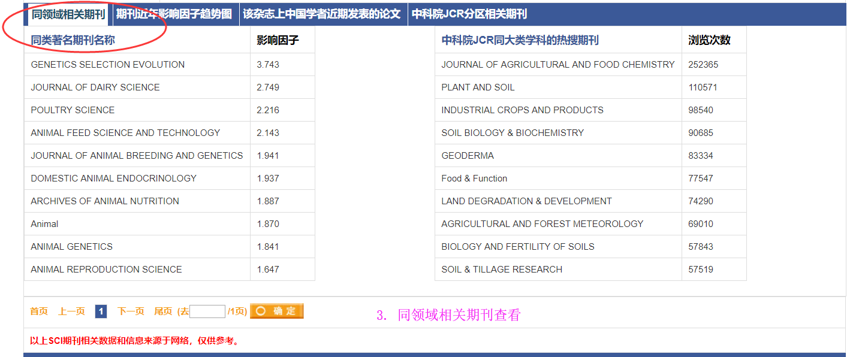
Task: Click the 中科院JCR同大类学科的热搜期刊 header
Action: (520, 40)
